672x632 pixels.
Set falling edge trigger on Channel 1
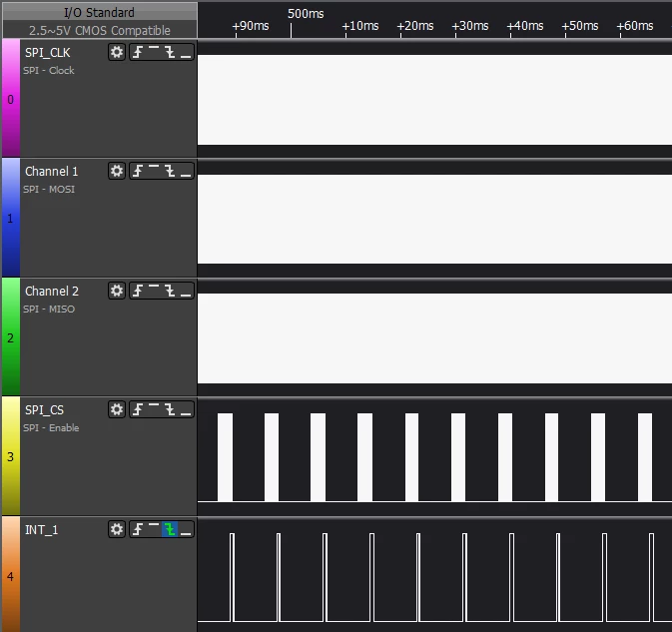click(x=170, y=171)
